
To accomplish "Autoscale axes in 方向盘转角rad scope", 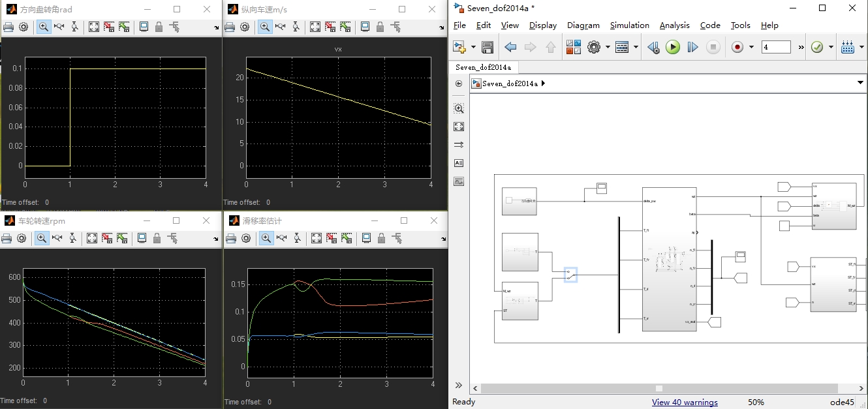I will [94, 27].
